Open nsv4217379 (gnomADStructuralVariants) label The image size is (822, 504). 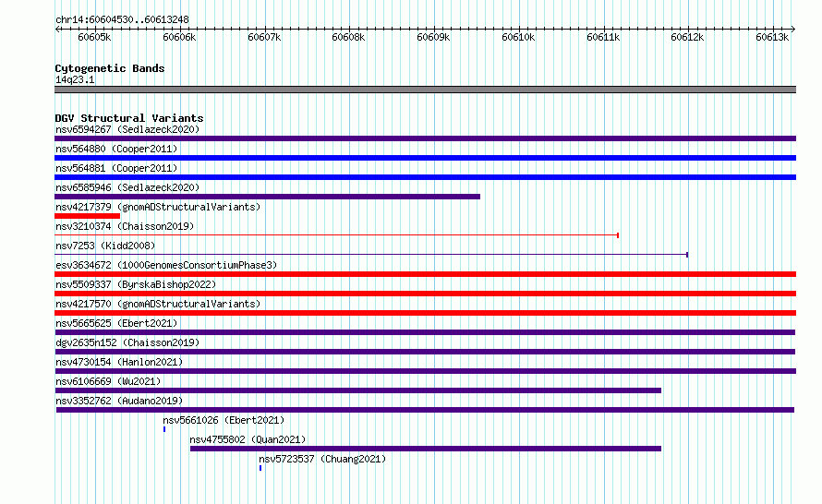(158, 207)
